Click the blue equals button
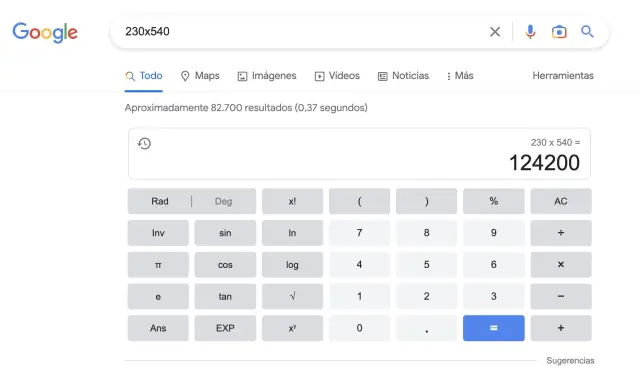This screenshot has height=383, width=640. tap(493, 328)
